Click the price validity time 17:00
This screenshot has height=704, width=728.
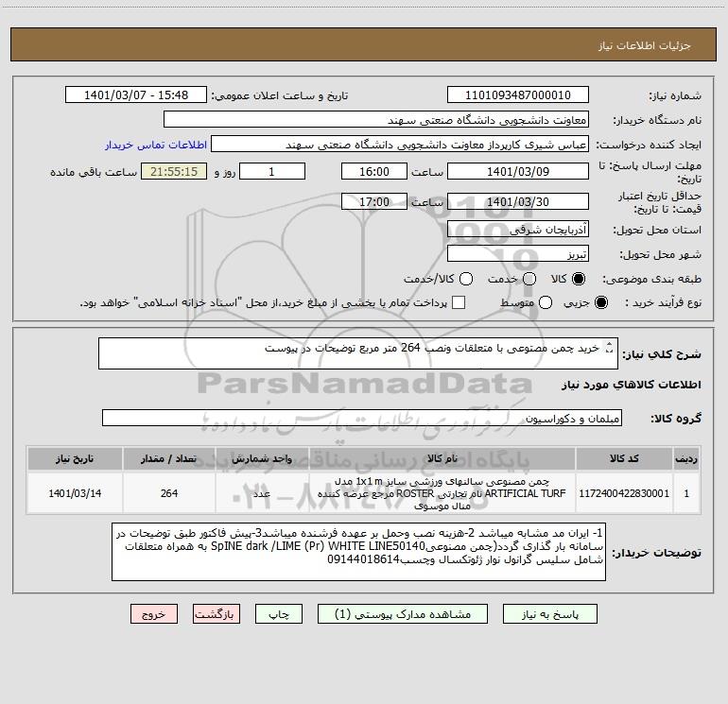pyautogui.click(x=374, y=201)
